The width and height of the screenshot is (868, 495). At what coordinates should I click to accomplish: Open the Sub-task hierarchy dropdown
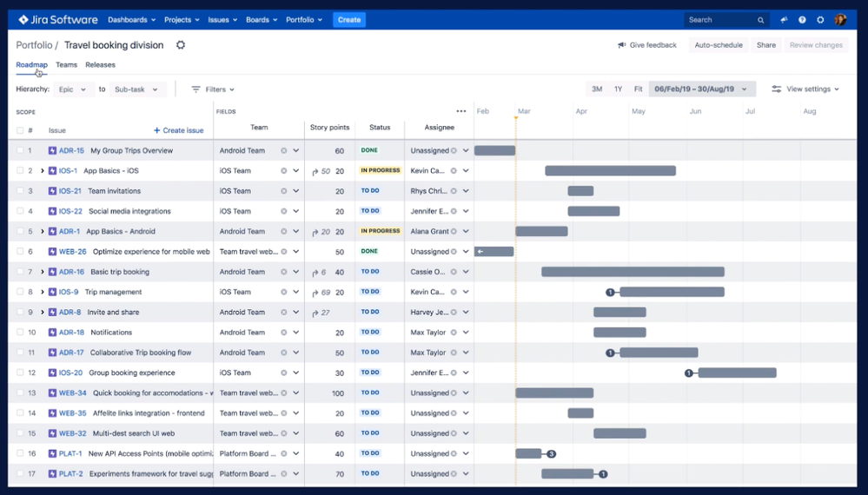137,89
